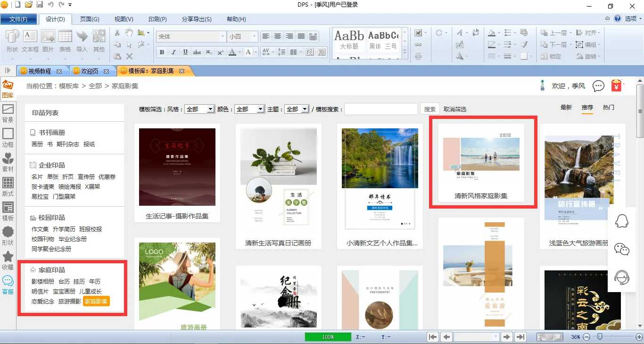Image resolution: width=644 pixels, height=344 pixels.
Task: Toggle bold formatting button
Action: pyautogui.click(x=162, y=52)
